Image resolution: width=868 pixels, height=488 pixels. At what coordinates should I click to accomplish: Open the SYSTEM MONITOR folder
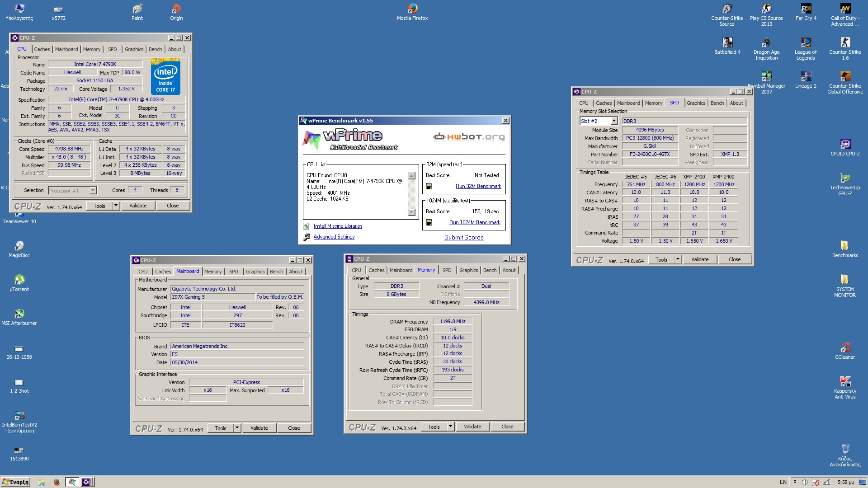click(x=845, y=286)
